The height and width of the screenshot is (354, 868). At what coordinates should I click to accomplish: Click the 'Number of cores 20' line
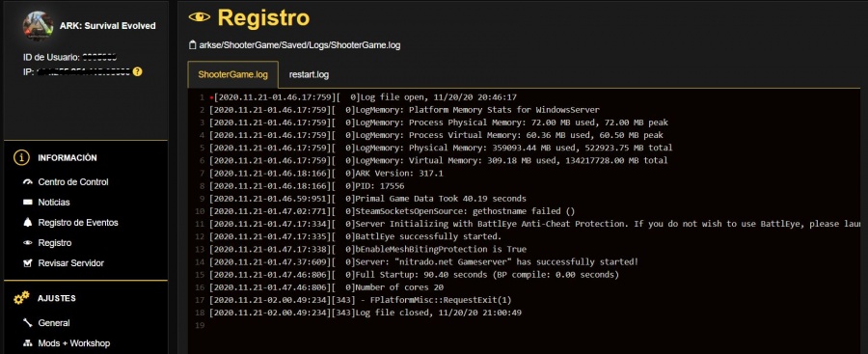coord(326,287)
